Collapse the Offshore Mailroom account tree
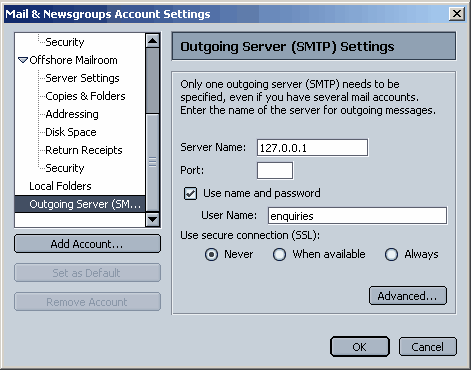Screen dimensions: 471x370 point(23,60)
